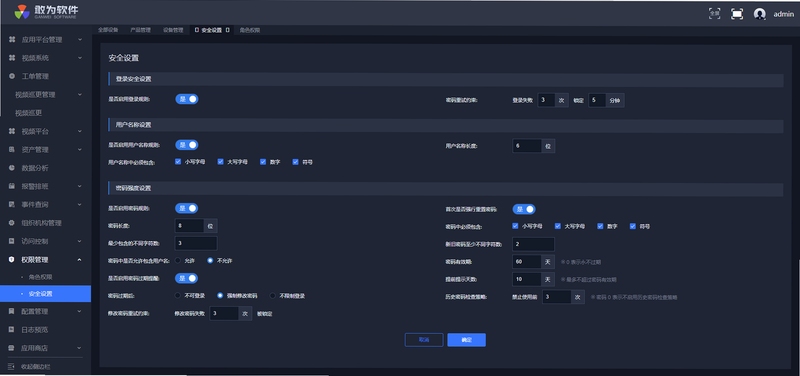Click the 锁定 minutes input field

pyautogui.click(x=597, y=100)
